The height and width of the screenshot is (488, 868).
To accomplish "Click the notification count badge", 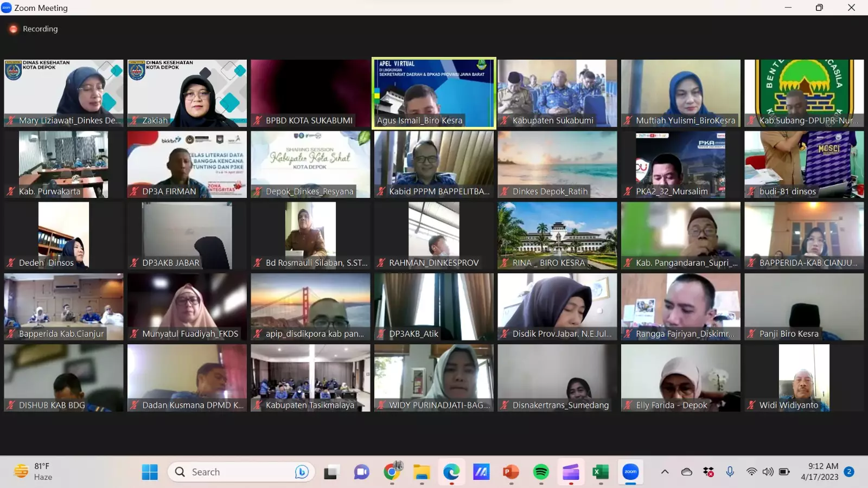I will 850,472.
